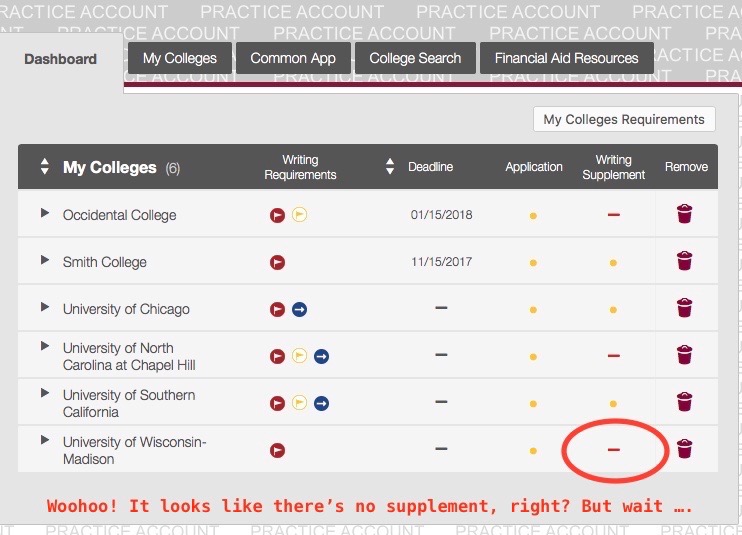The image size is (742, 535).
Task: Click the Remove column header
Action: [686, 167]
